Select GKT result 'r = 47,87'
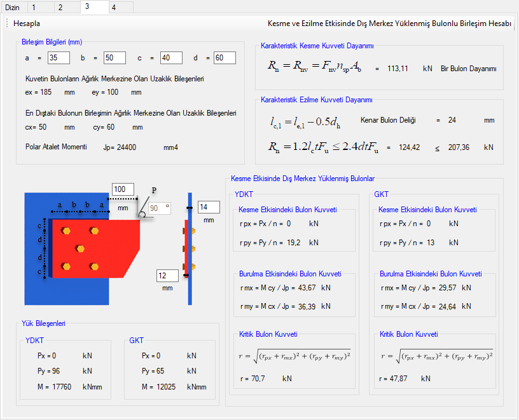The image size is (519, 420). click(x=393, y=379)
